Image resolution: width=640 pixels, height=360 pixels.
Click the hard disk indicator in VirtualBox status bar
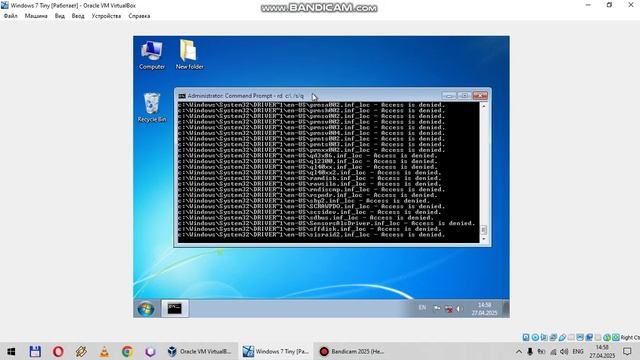tap(526, 337)
